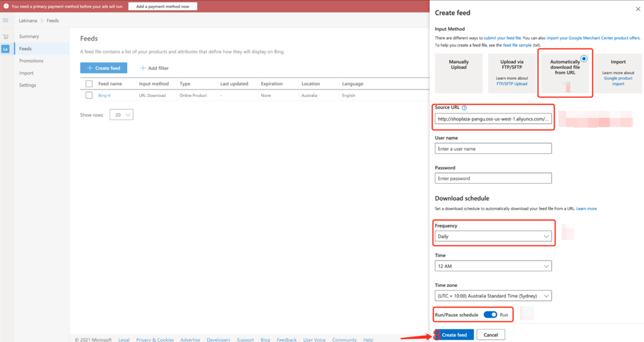The image size is (644, 342).
Task: Open the Developers footer link
Action: pyautogui.click(x=218, y=340)
